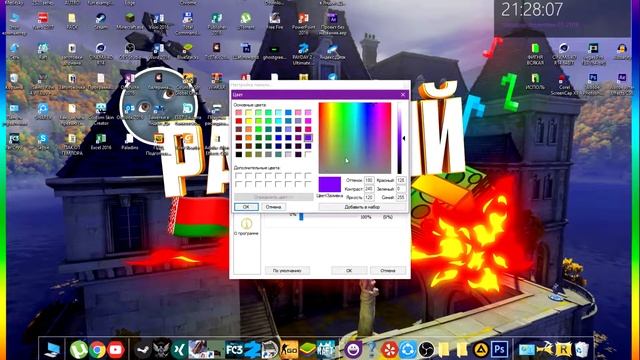Launch Far Cry 3 (FC3) from dock

(234, 350)
